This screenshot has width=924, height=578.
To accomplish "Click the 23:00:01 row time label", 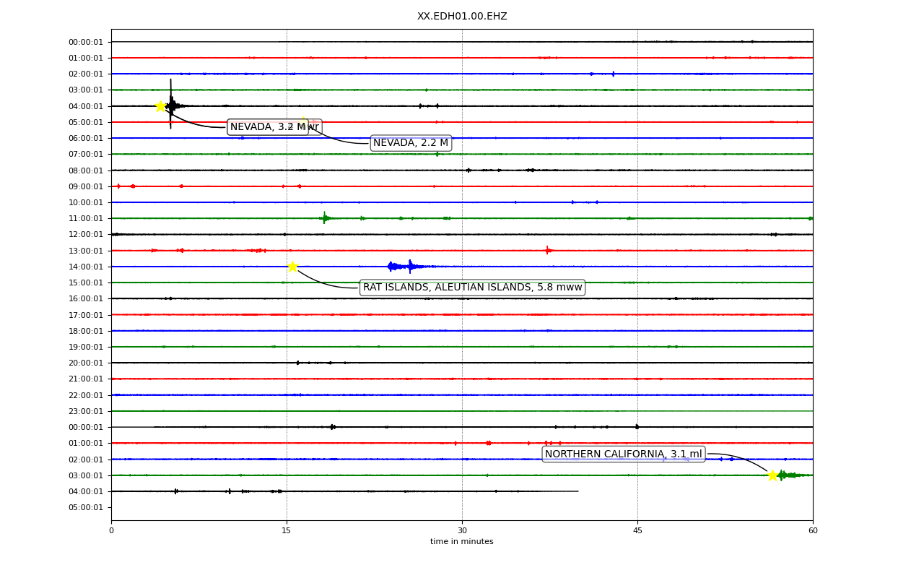I will 86,411.
